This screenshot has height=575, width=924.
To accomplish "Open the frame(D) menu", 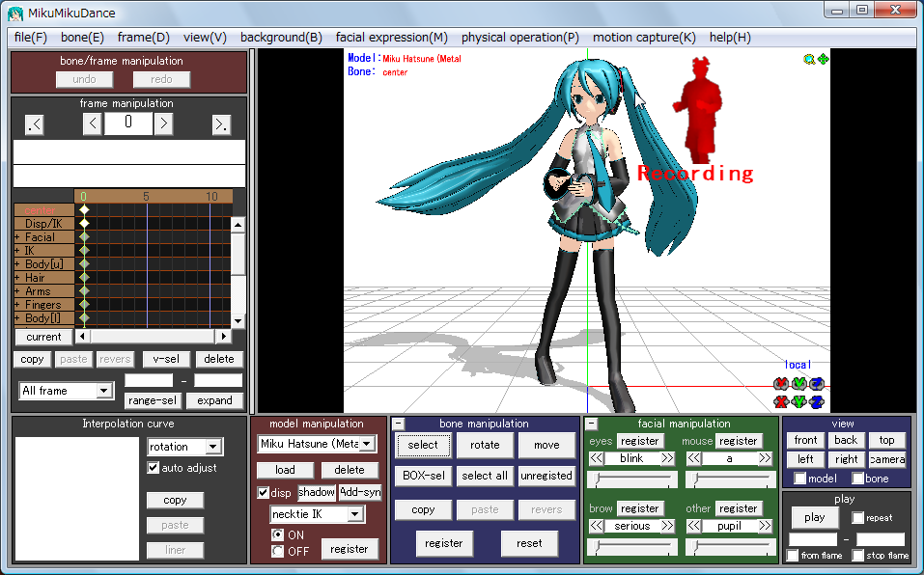I will point(143,38).
